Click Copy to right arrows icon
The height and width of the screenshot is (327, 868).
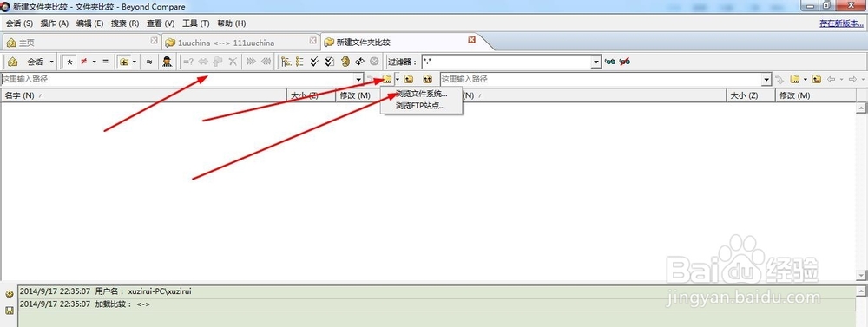click(x=252, y=62)
